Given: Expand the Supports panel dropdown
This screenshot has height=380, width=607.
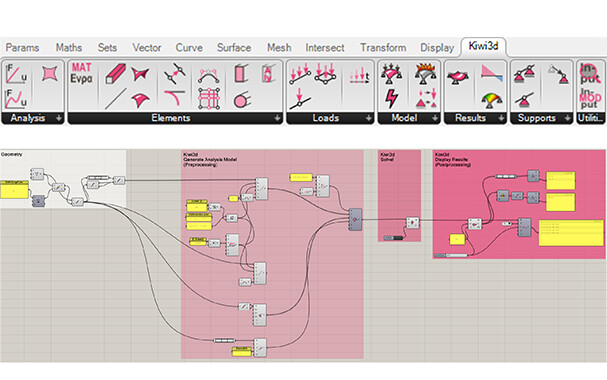Looking at the screenshot, I should click(x=567, y=118).
